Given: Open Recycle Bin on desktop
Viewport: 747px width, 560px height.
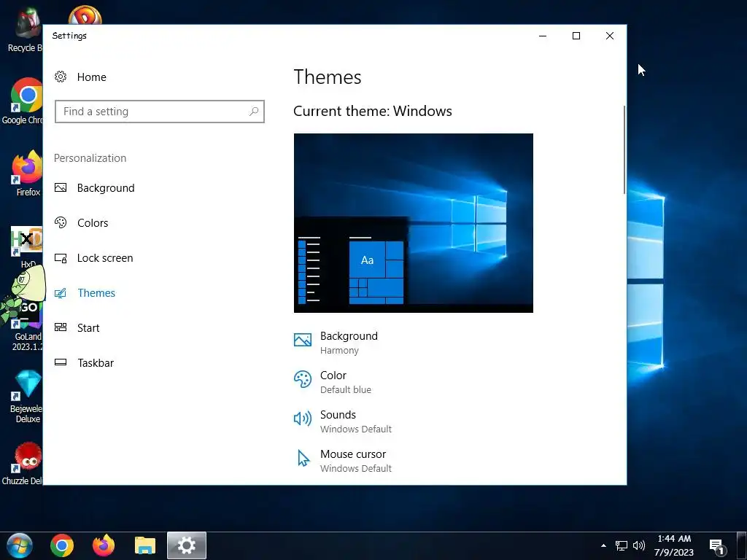Looking at the screenshot, I should pos(25,29).
